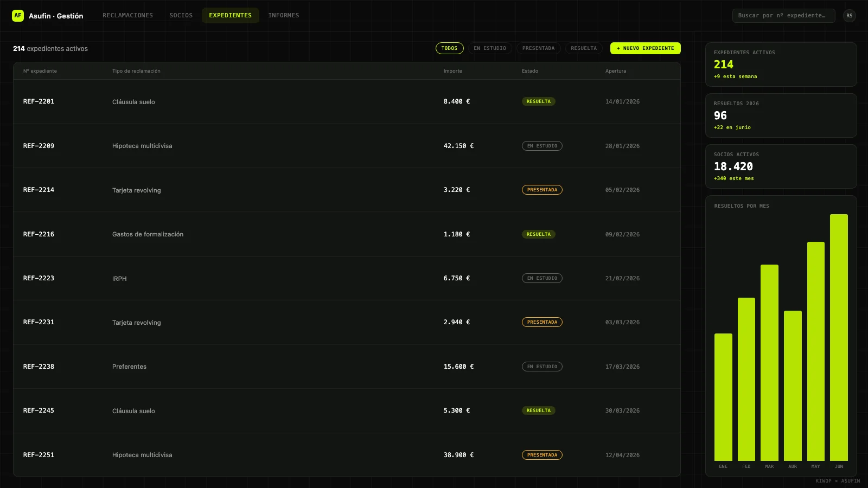Open expediente REF-2201 row
This screenshot has width=868, height=488.
(347, 101)
